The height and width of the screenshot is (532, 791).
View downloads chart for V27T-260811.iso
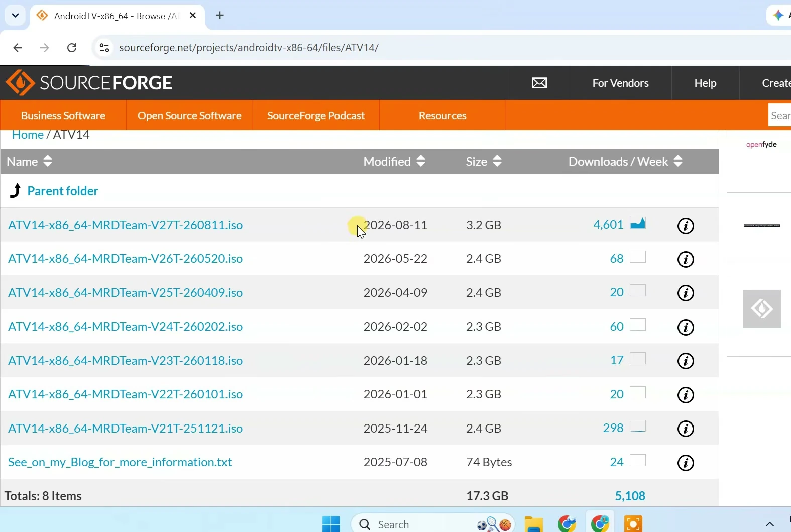point(638,223)
